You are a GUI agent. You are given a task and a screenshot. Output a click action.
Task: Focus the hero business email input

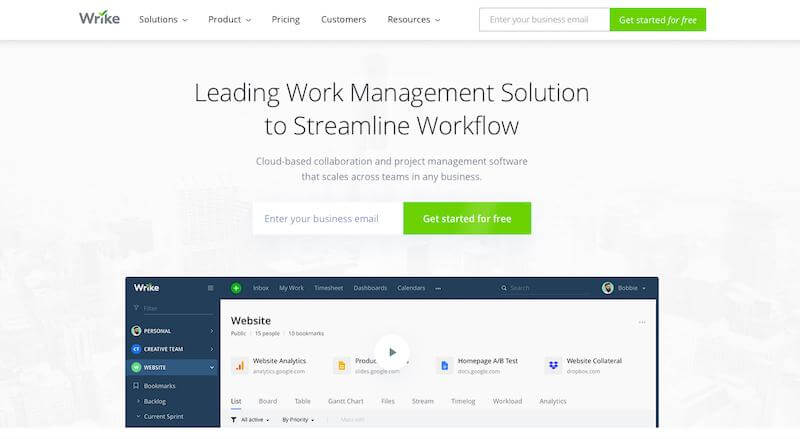click(328, 218)
